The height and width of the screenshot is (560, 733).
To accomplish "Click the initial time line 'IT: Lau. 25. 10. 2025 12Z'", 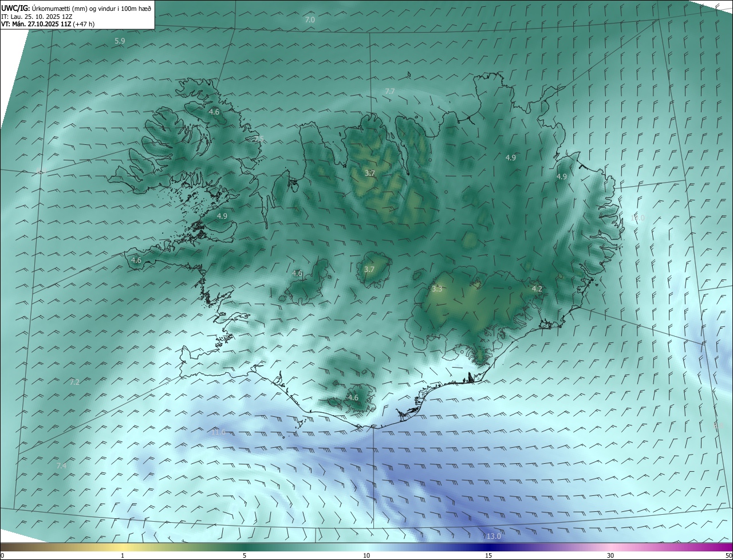I will [37, 16].
